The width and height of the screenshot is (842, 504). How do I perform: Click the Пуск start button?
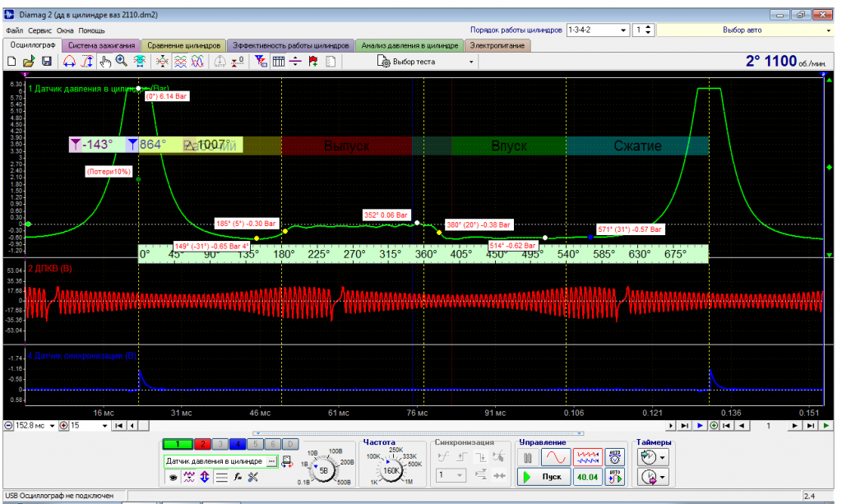pyautogui.click(x=544, y=477)
